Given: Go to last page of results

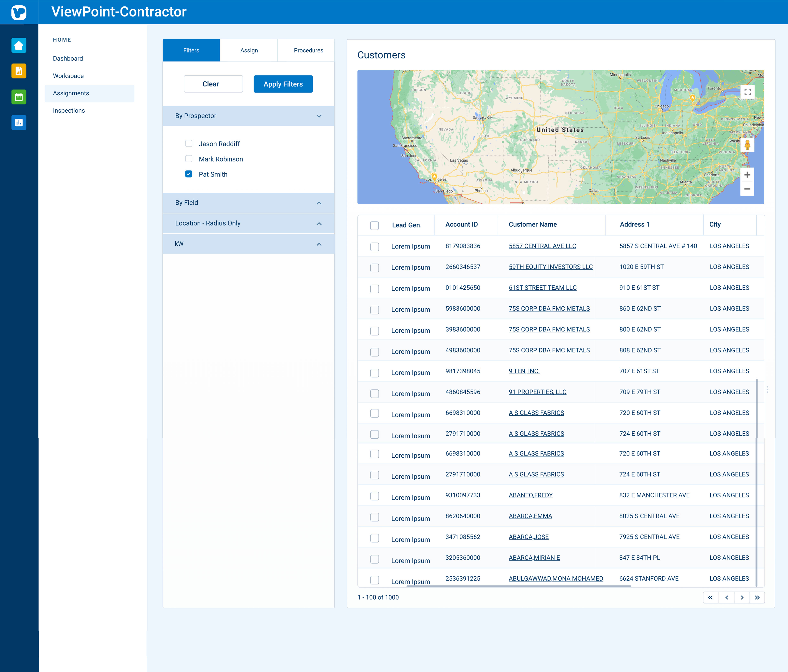Looking at the screenshot, I should pyautogui.click(x=757, y=598).
